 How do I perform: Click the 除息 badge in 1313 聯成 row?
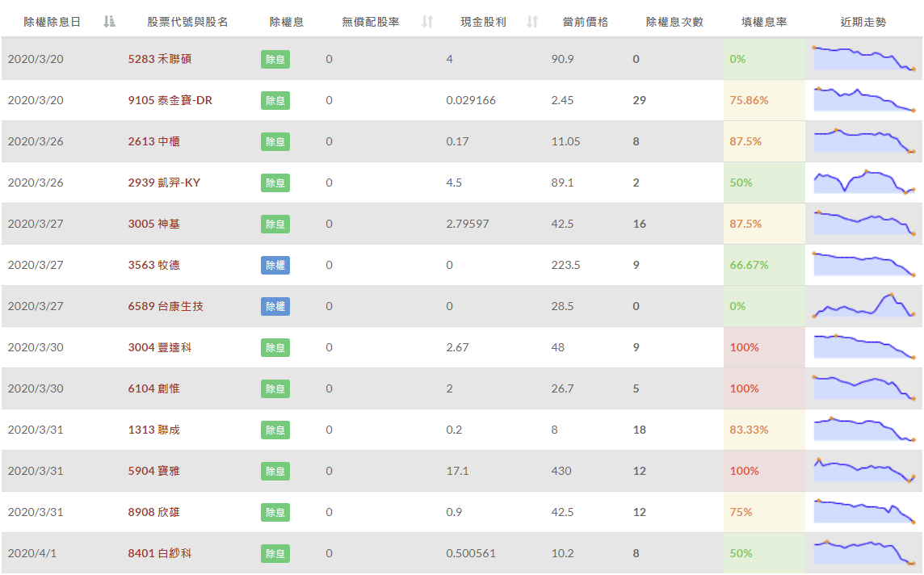click(275, 430)
